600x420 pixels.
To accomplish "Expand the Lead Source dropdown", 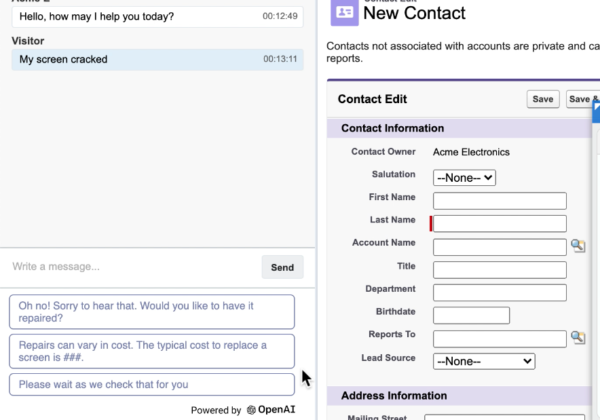I will (484, 361).
